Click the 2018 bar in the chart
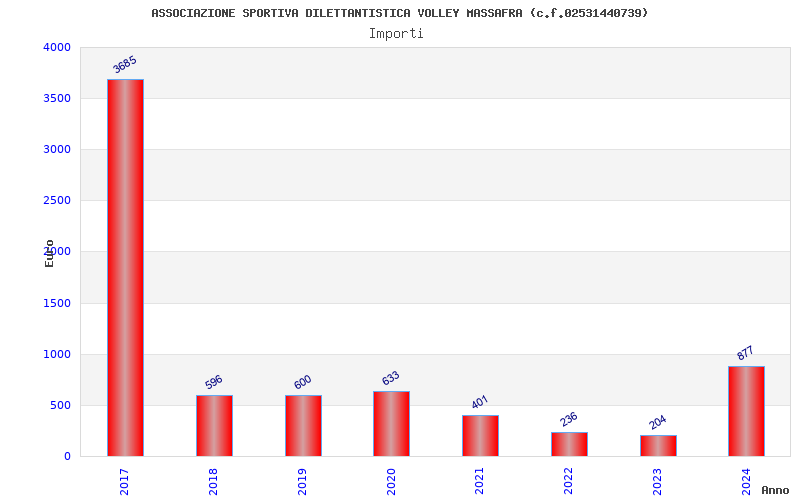 [214, 426]
